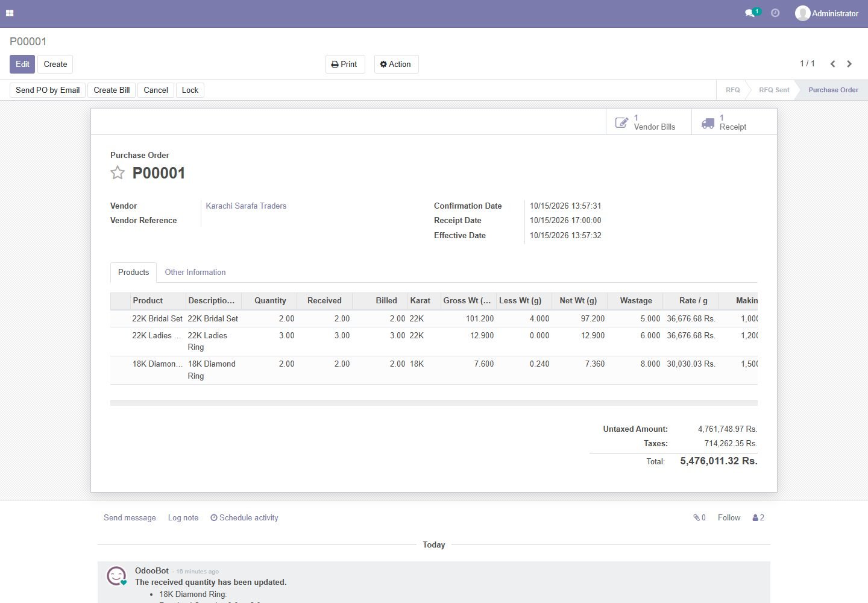
Task: Click Send message in chatter
Action: tap(130, 517)
